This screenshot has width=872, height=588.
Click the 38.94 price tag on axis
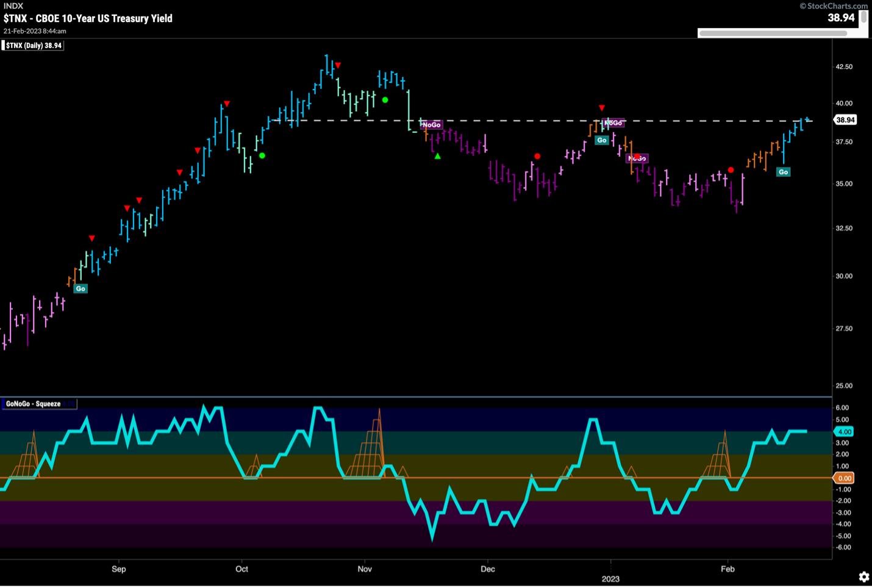click(845, 120)
